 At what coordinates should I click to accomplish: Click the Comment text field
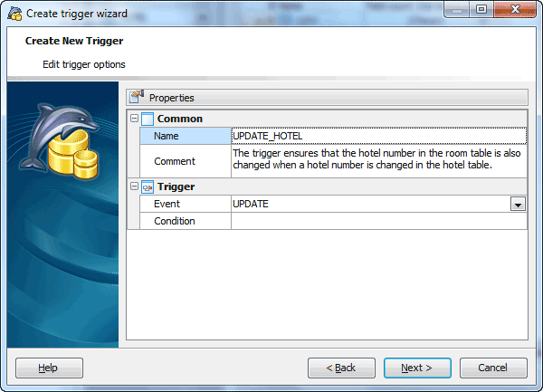point(379,161)
